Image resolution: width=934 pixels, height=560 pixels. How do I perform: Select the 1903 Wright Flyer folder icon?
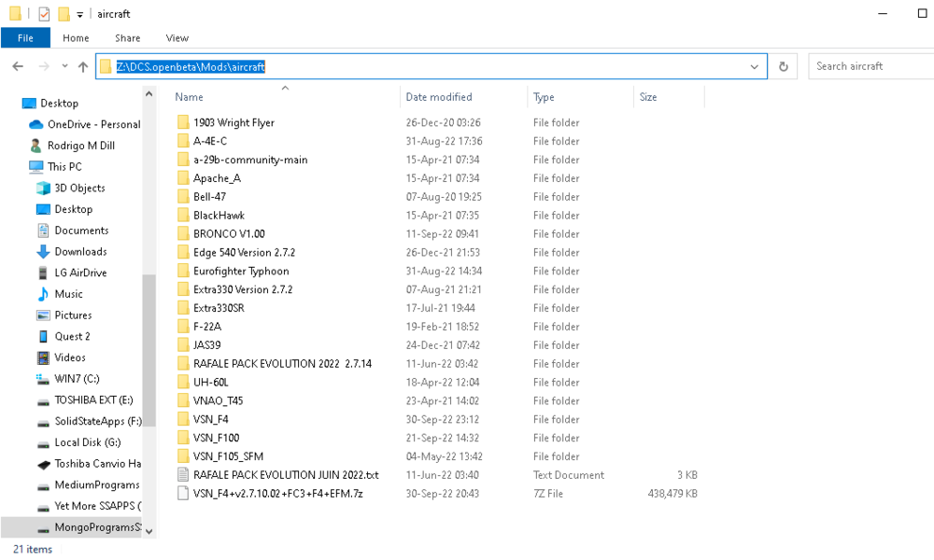[x=183, y=122]
